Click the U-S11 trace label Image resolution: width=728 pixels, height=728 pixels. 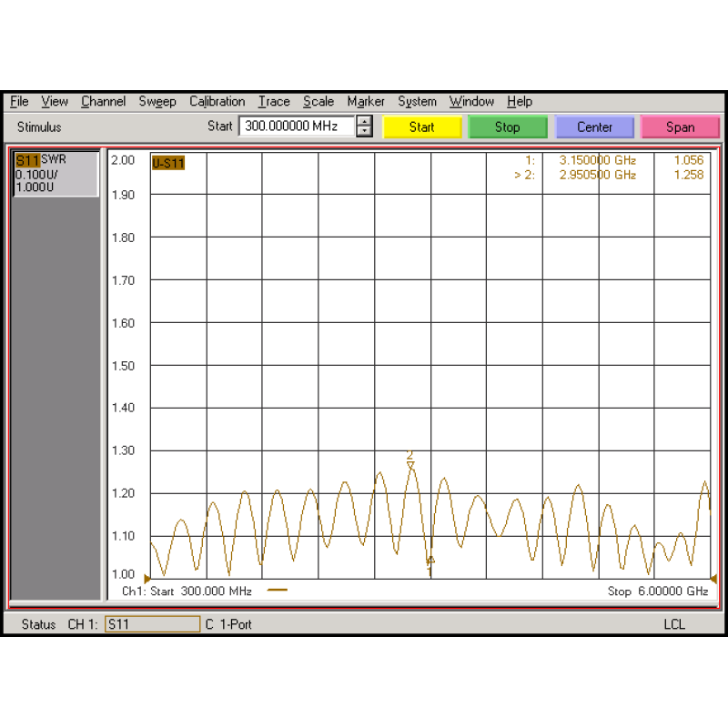coord(168,164)
